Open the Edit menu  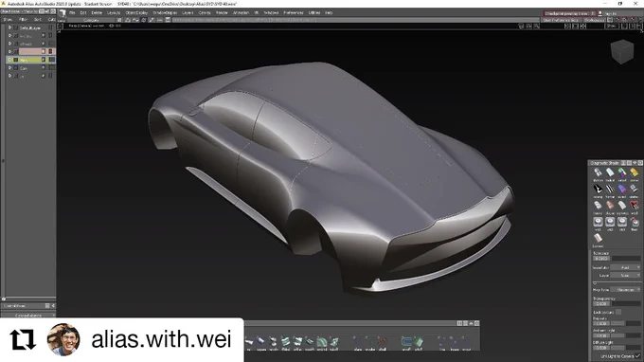(83, 12)
